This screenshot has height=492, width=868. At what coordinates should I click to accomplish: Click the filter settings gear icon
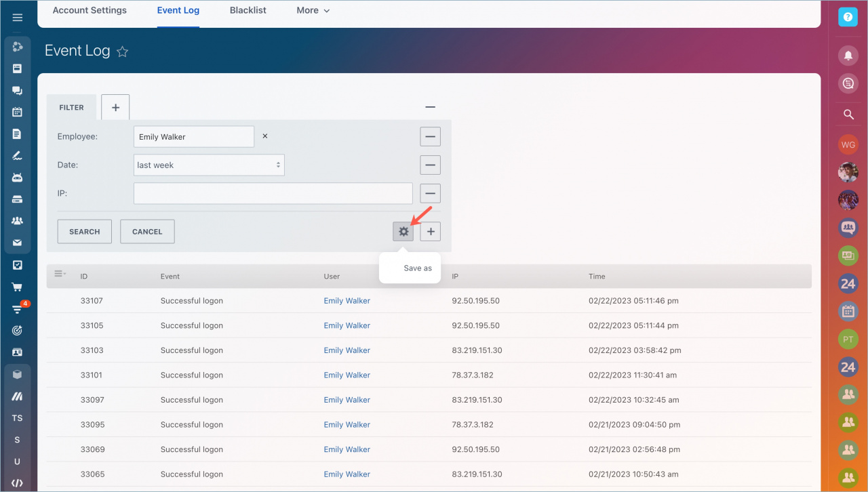click(403, 232)
